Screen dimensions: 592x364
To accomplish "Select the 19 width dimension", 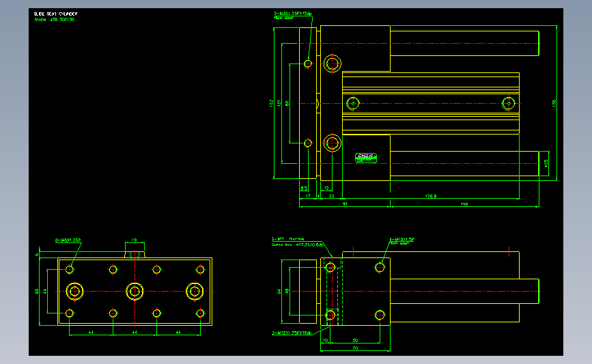I will (134, 240).
